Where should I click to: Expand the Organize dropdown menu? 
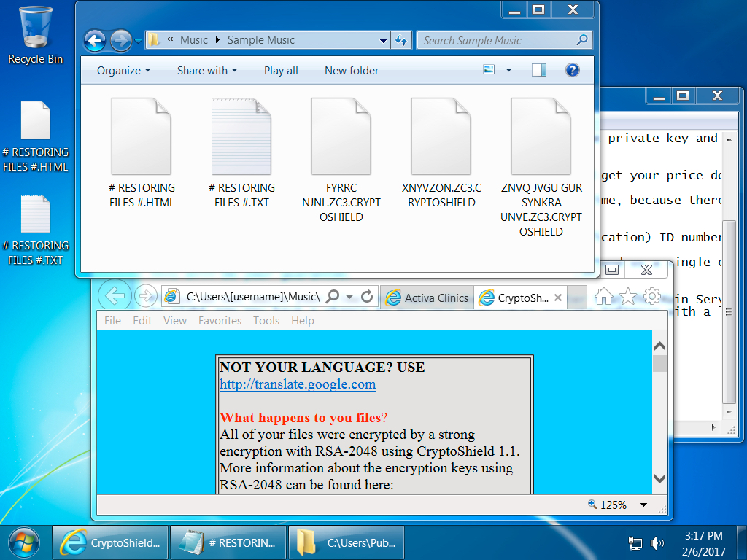(x=123, y=71)
